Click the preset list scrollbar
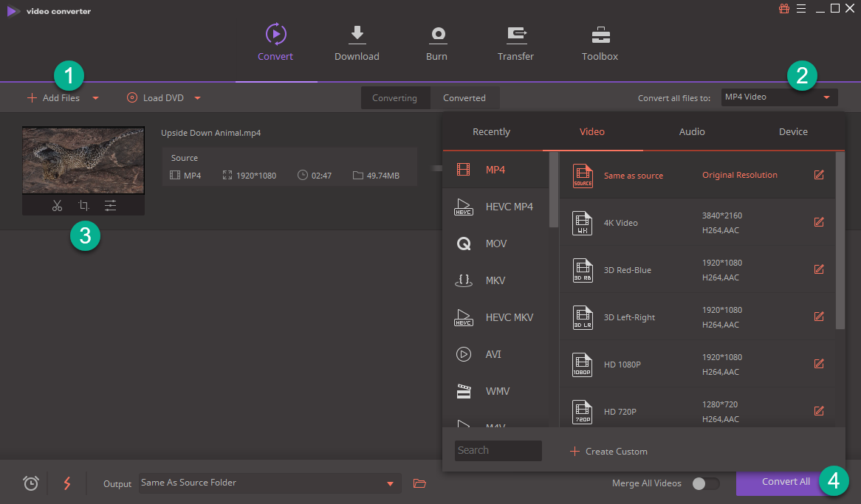 tap(840, 241)
